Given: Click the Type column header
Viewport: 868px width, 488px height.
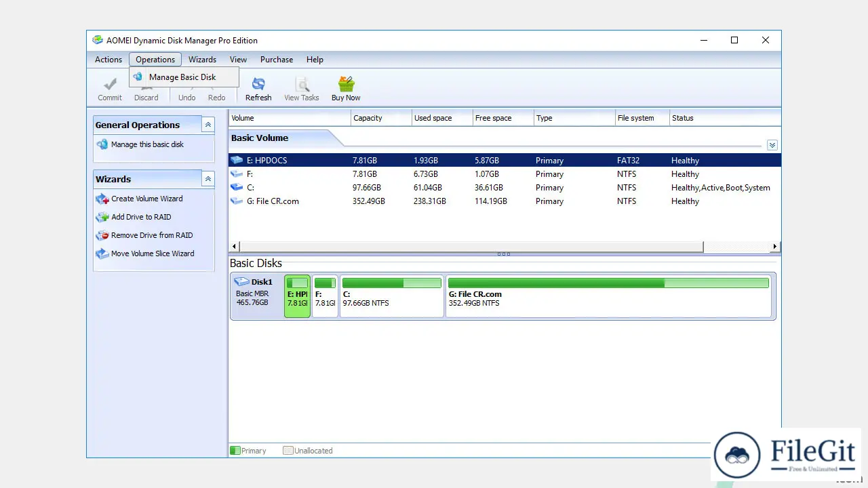Looking at the screenshot, I should click(574, 118).
